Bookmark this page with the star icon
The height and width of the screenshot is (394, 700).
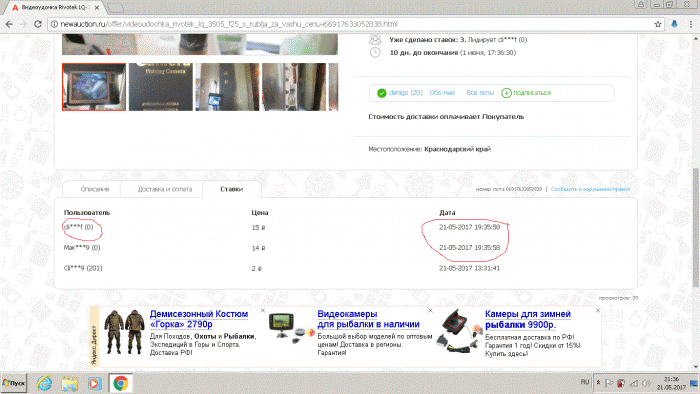[x=658, y=24]
